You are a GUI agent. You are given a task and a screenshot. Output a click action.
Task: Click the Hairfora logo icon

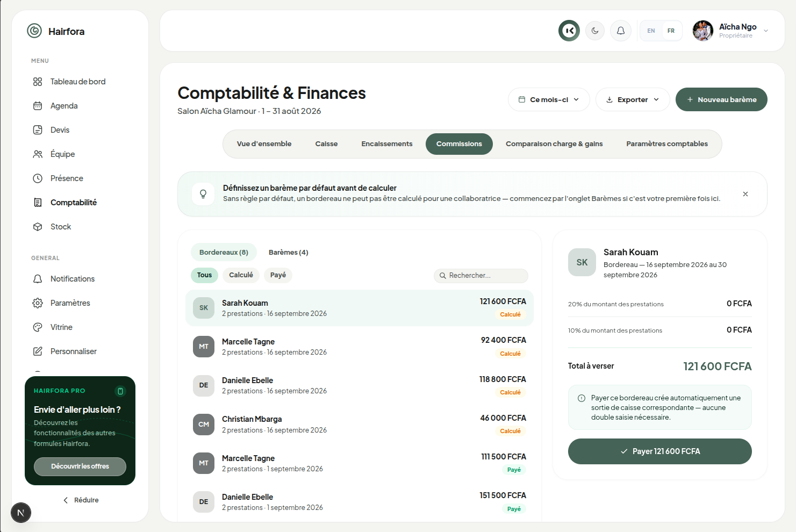pyautogui.click(x=34, y=31)
